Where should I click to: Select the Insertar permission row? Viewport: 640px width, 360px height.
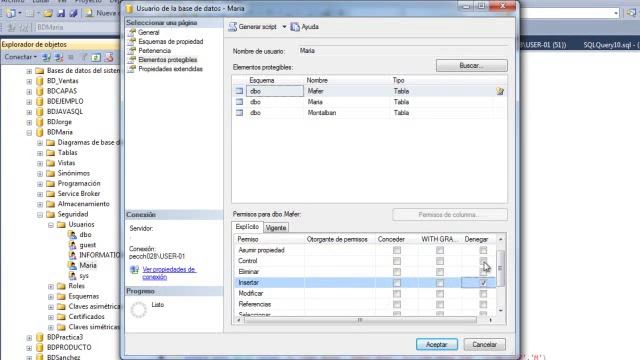[x=364, y=282]
